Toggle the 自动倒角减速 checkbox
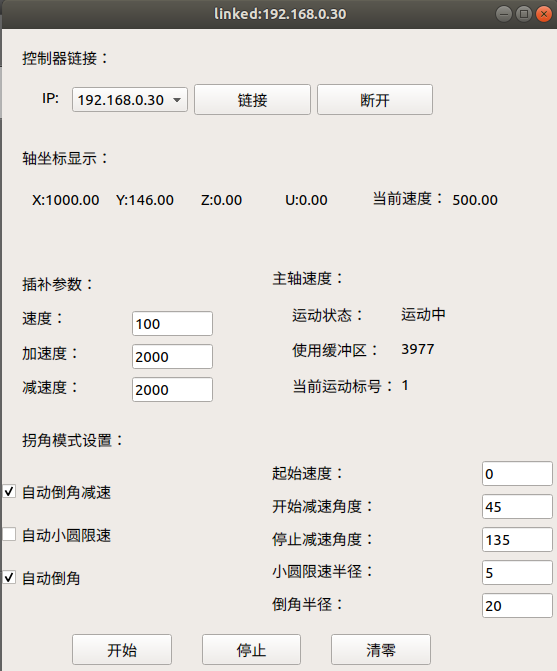Image resolution: width=557 pixels, height=671 pixels. coord(9,492)
